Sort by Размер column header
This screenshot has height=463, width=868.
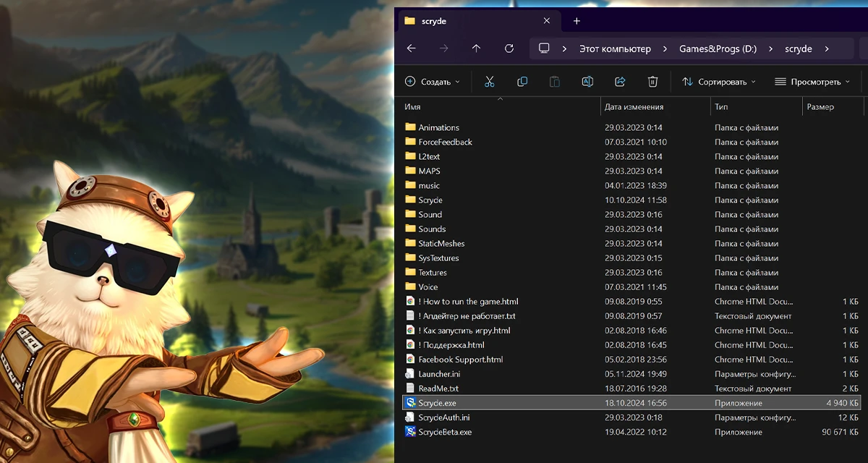(x=820, y=107)
